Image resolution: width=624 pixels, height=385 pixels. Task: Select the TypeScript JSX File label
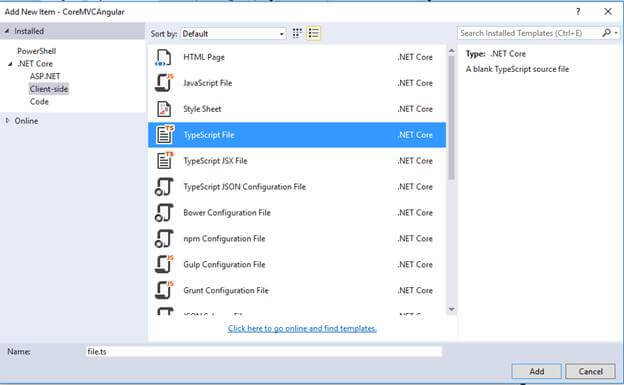point(215,161)
